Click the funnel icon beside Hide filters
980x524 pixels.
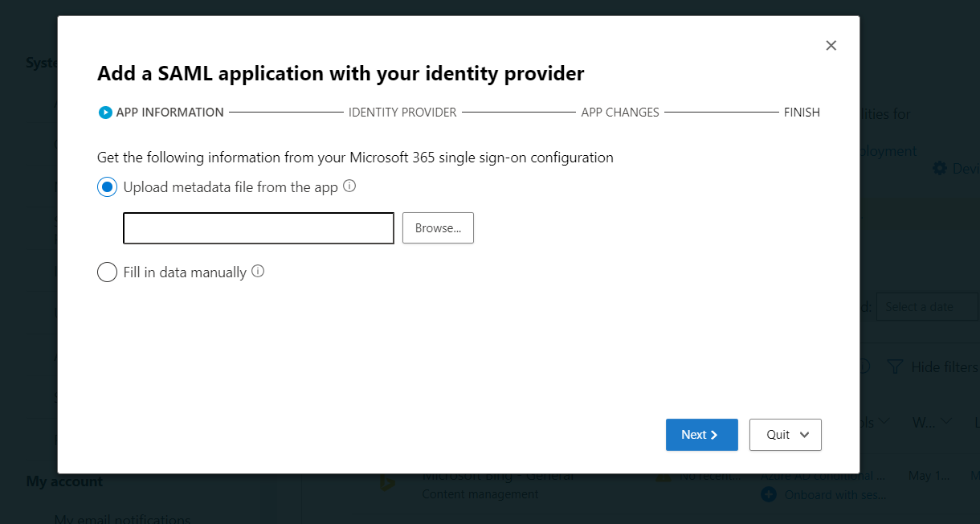tap(894, 367)
